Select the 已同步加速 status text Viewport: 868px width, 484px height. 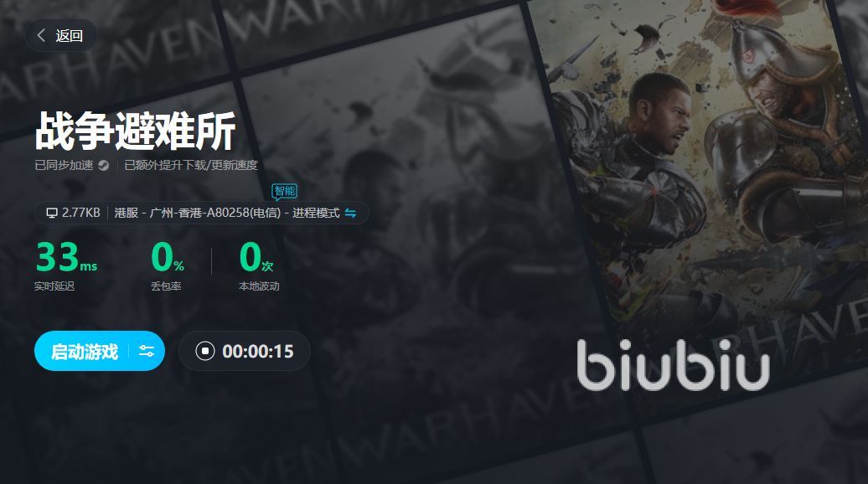tap(64, 165)
